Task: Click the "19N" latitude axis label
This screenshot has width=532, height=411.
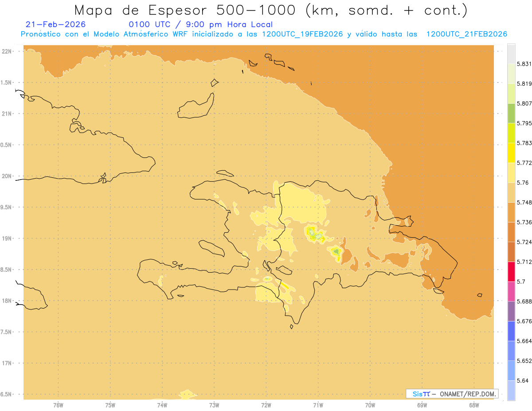Action: 7,238
